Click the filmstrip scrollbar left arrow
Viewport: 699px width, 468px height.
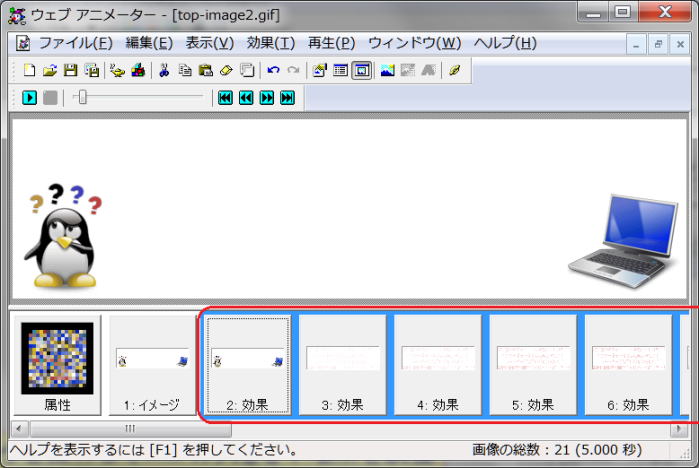click(19, 429)
